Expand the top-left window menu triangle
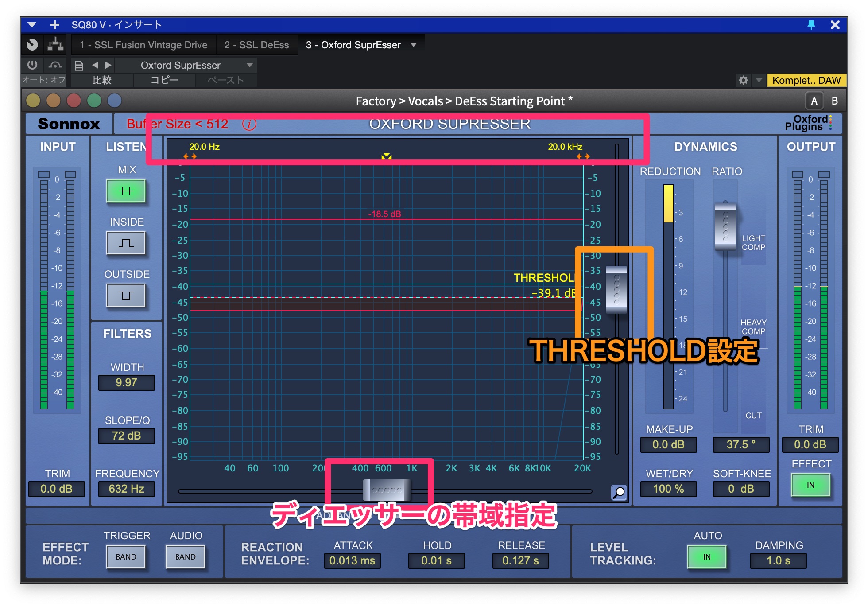 tap(32, 25)
